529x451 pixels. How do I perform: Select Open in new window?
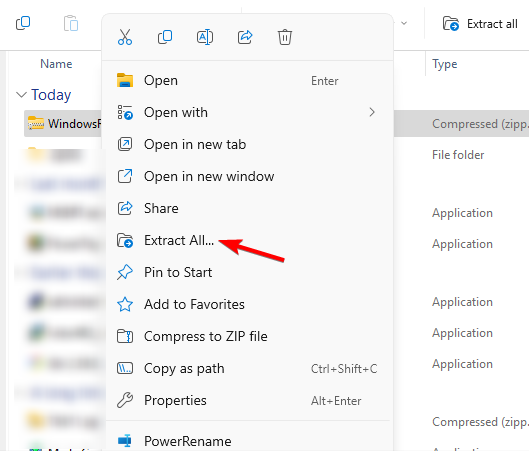point(248,176)
